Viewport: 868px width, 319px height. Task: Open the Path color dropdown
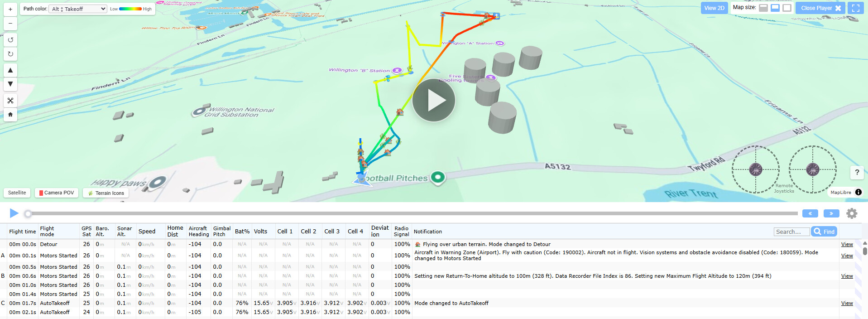[x=78, y=9]
